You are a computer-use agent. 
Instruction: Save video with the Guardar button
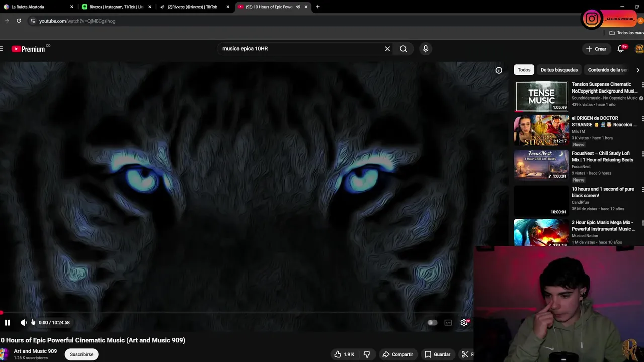(x=437, y=354)
